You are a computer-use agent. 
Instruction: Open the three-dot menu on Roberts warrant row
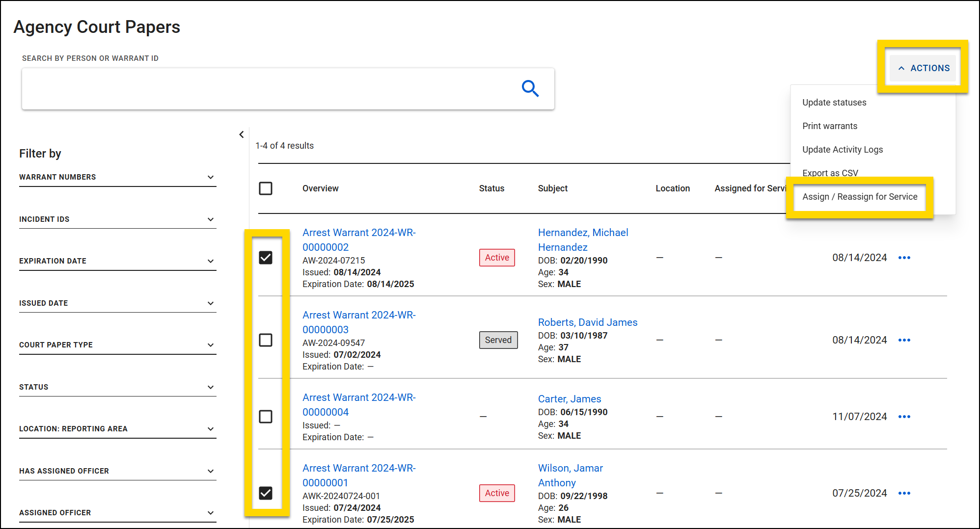[x=904, y=340]
